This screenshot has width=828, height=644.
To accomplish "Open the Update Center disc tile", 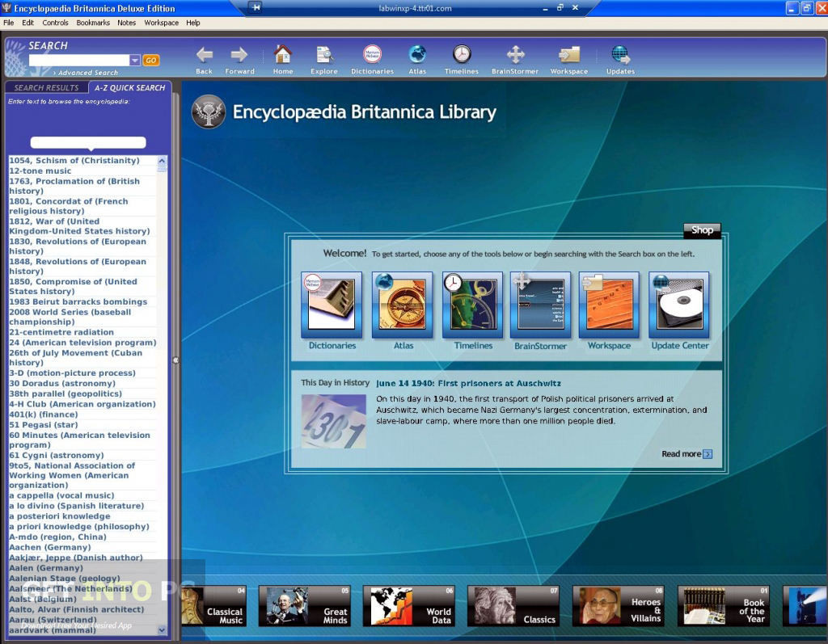I will coord(679,305).
